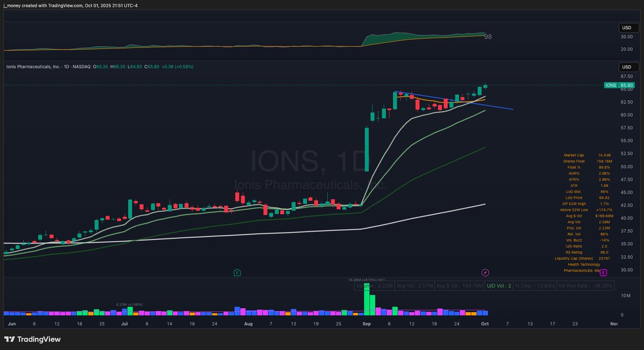Click the 16.46M high volume label
The height and width of the screenshot is (350, 644).
coord(366,280)
